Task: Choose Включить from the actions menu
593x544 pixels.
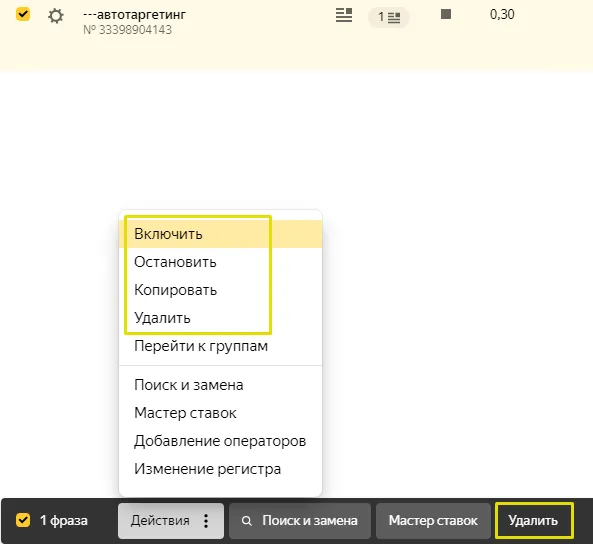Action: [220, 234]
